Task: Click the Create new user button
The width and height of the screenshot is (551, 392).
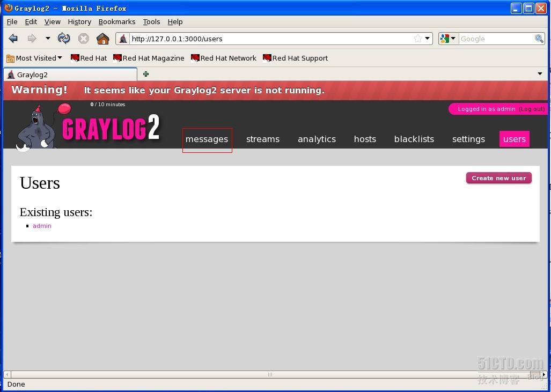Action: pyautogui.click(x=498, y=178)
